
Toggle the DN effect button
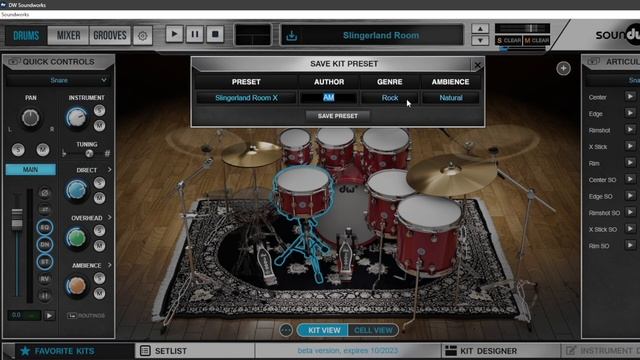click(x=44, y=244)
